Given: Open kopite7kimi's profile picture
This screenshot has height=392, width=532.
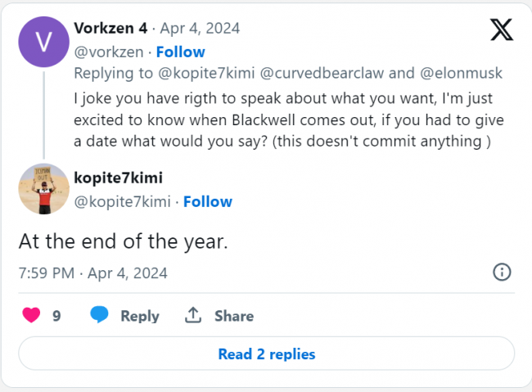Looking at the screenshot, I should (43, 189).
